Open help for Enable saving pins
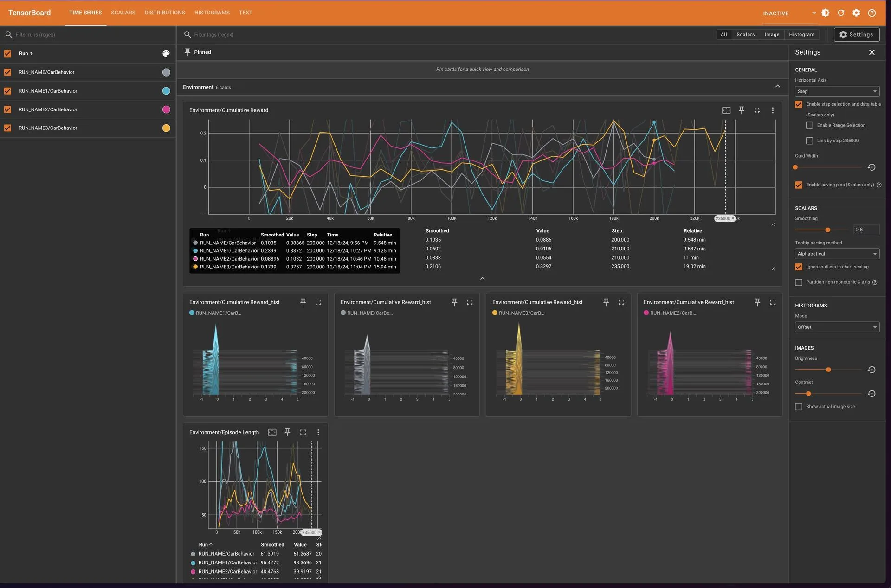 (x=879, y=185)
